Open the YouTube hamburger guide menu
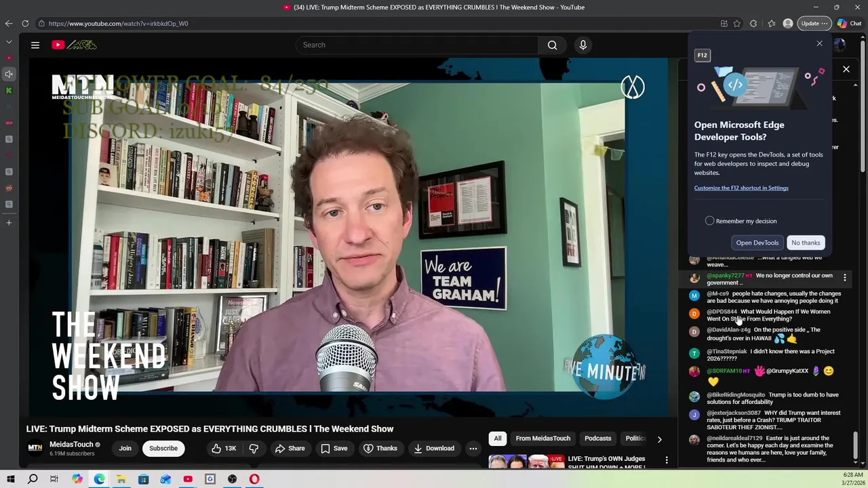Image resolution: width=868 pixels, height=488 pixels. (x=35, y=45)
